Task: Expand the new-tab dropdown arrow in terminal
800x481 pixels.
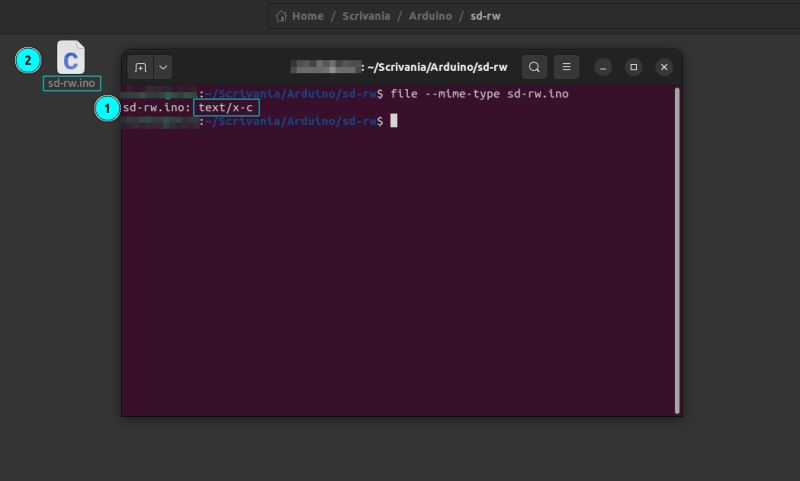Action: click(x=163, y=67)
